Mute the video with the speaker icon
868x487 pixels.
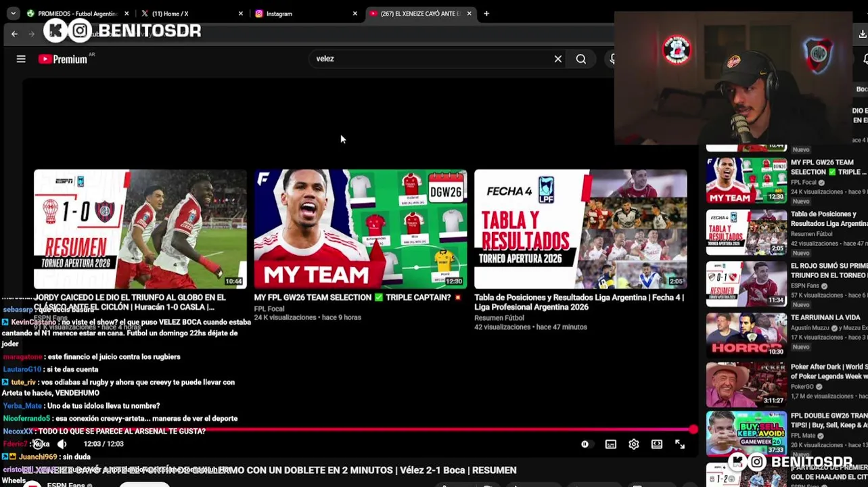tap(62, 444)
